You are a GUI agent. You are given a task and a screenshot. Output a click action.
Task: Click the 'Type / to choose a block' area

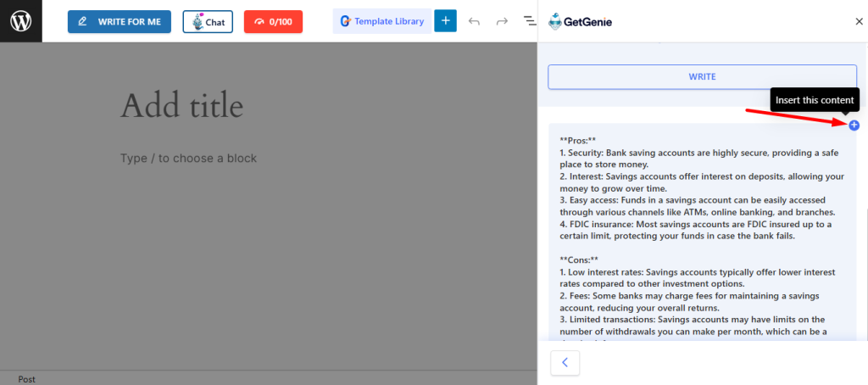(188, 159)
